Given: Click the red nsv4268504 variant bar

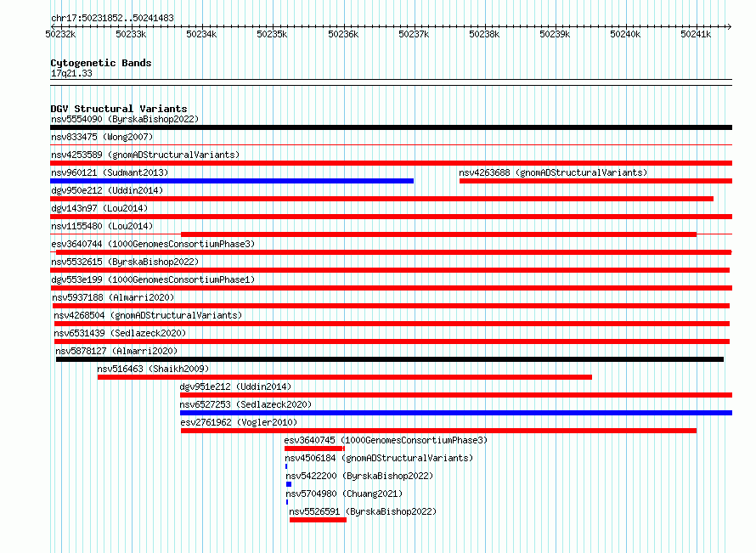Looking at the screenshot, I should [x=392, y=324].
